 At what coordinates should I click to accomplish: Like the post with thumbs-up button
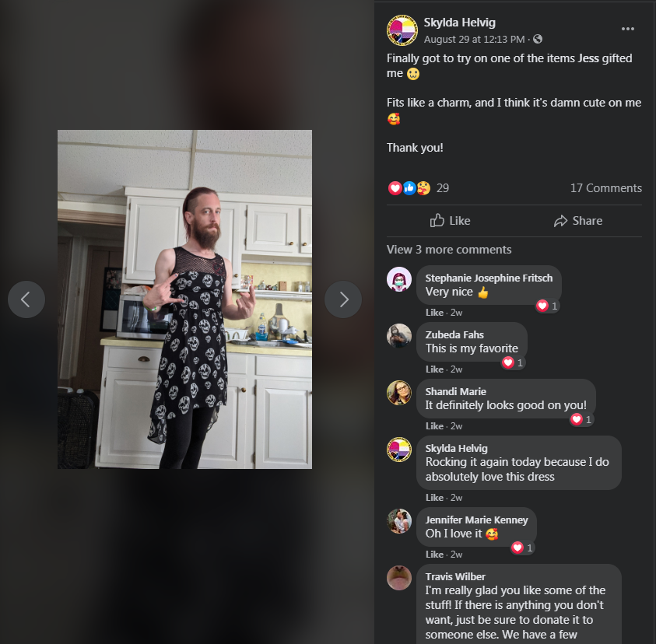coord(450,221)
